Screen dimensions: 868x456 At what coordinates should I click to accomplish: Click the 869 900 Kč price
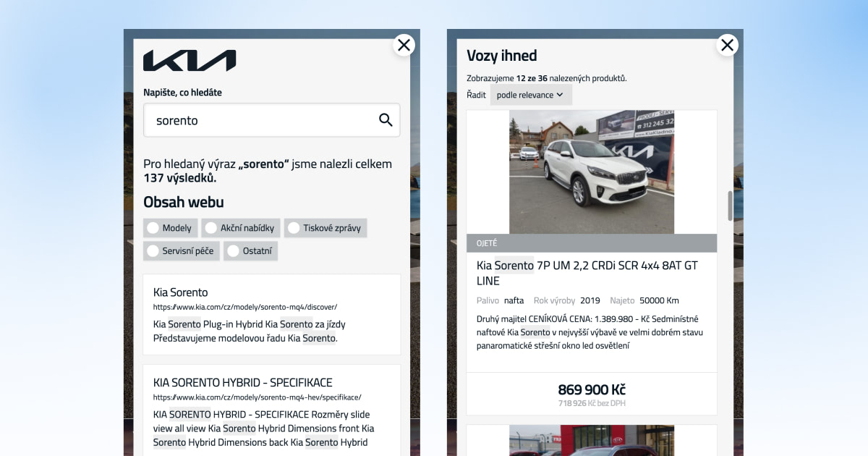(592, 389)
